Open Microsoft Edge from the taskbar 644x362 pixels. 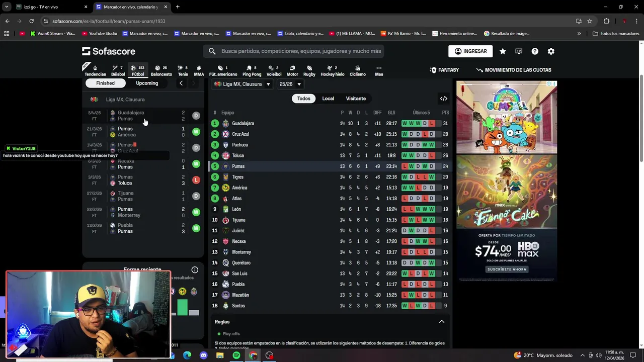coord(187,355)
